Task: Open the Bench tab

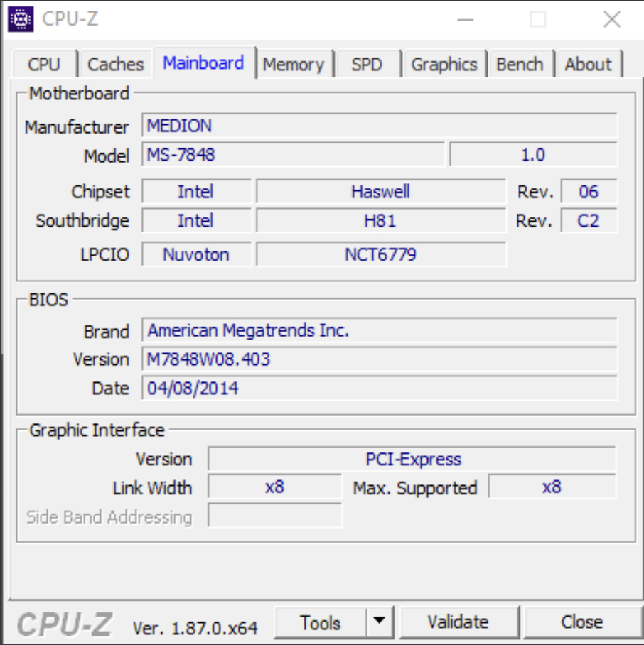Action: (x=520, y=64)
